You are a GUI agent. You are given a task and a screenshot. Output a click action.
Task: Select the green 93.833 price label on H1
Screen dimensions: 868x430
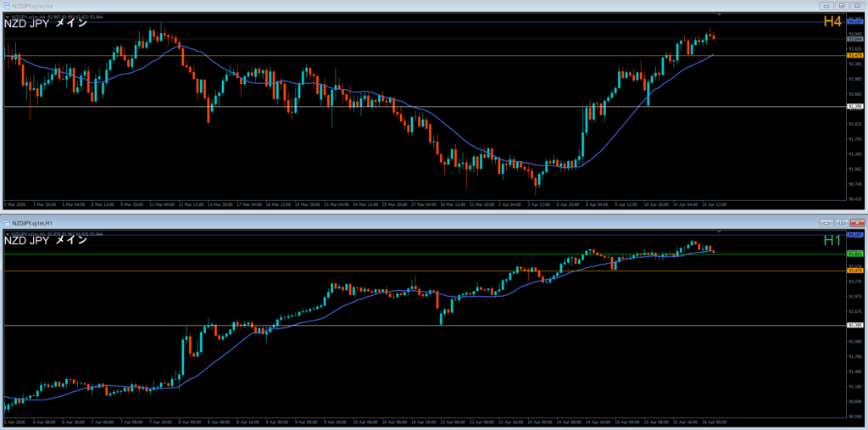pos(854,254)
